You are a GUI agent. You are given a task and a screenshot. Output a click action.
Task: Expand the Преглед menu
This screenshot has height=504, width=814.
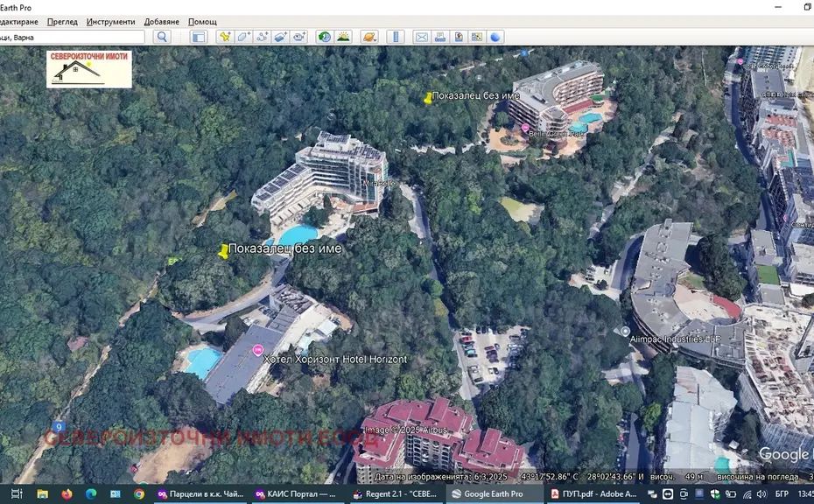62,21
